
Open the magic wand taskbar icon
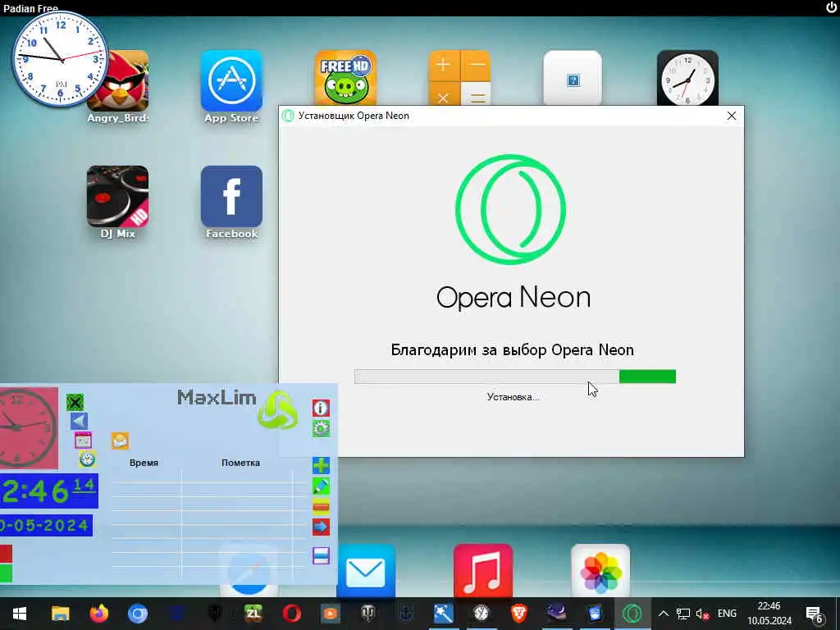[x=443, y=614]
